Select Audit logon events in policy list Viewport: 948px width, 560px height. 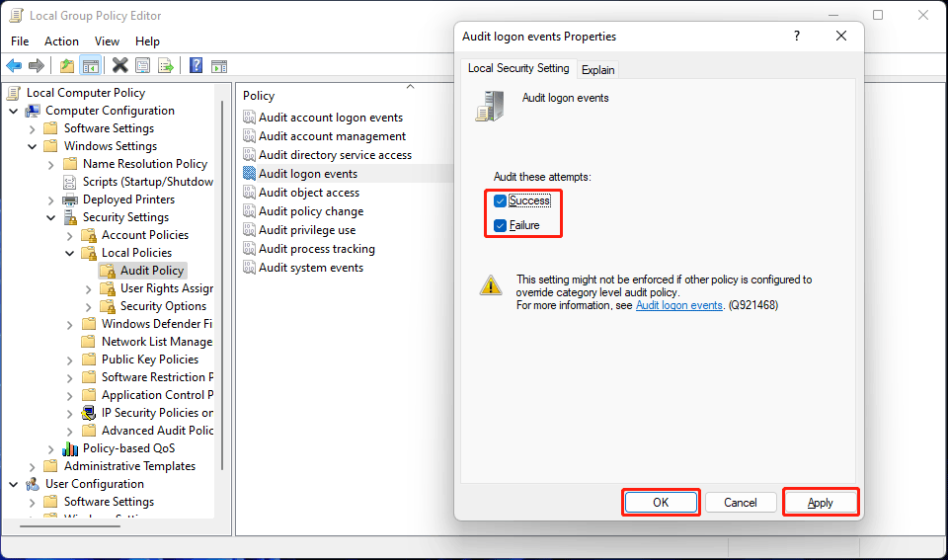pos(308,174)
